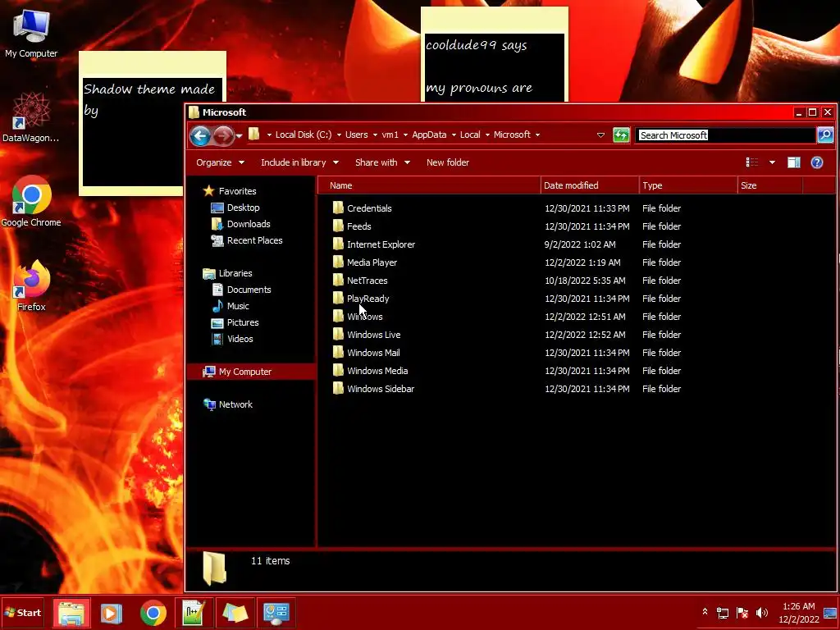Sort by the Name column header

pyautogui.click(x=430, y=185)
